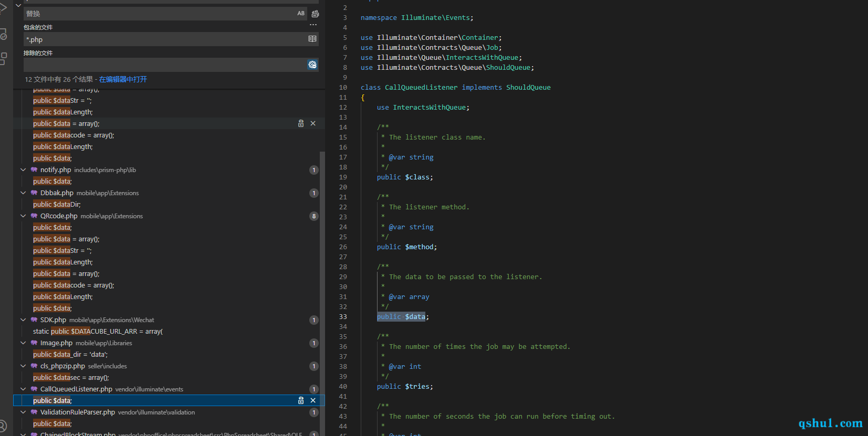Click the 'public $tries;' line in the editor

point(405,387)
